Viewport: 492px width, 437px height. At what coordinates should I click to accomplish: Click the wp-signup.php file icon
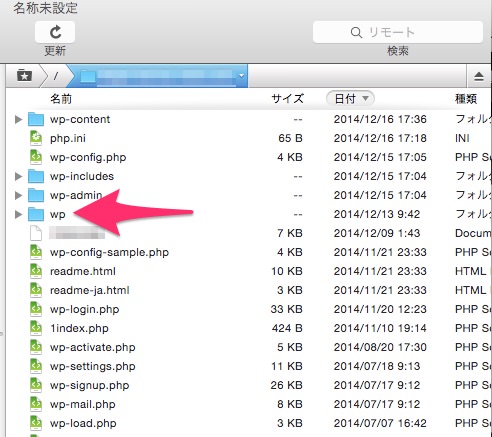[x=36, y=385]
